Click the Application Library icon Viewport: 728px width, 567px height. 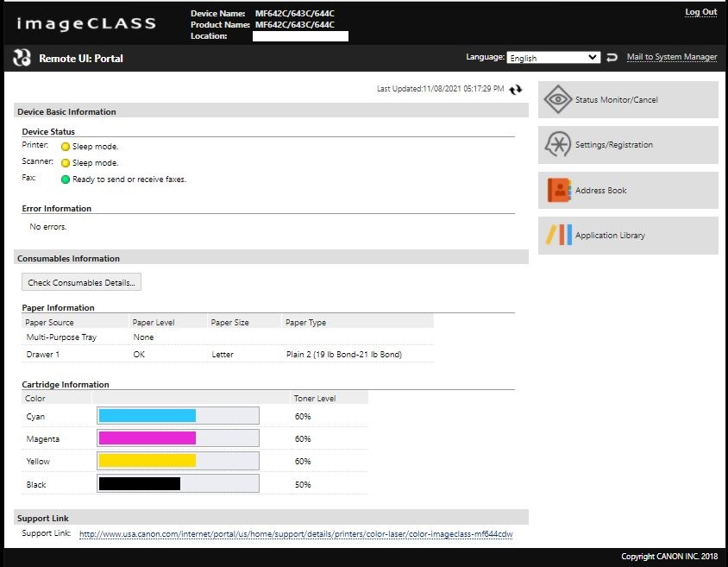click(x=558, y=235)
